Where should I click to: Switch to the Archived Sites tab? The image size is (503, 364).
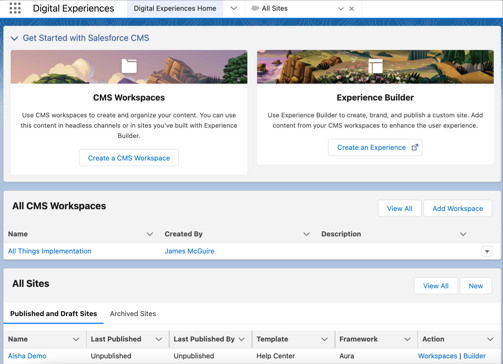(133, 314)
